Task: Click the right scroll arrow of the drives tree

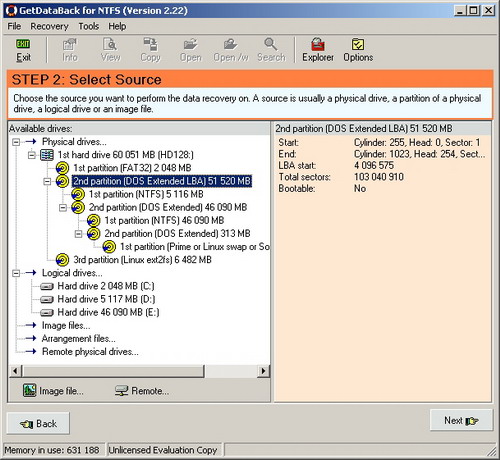Action: click(x=263, y=371)
